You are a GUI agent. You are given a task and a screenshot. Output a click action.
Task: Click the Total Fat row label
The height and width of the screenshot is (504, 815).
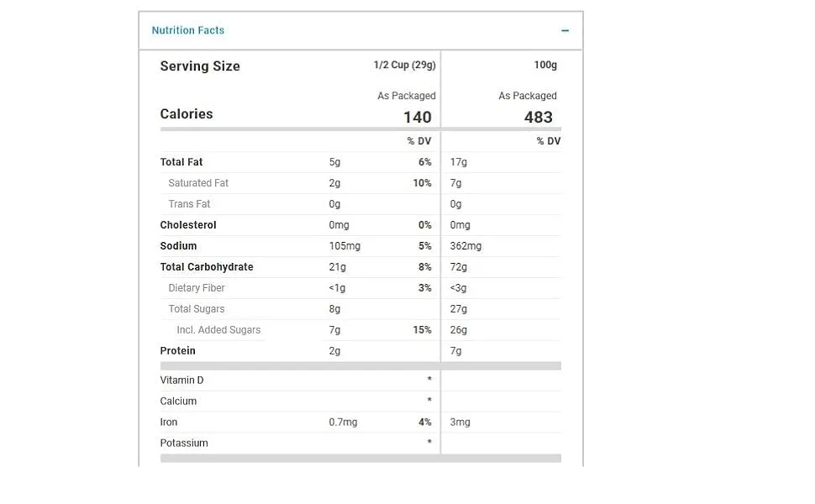point(181,162)
